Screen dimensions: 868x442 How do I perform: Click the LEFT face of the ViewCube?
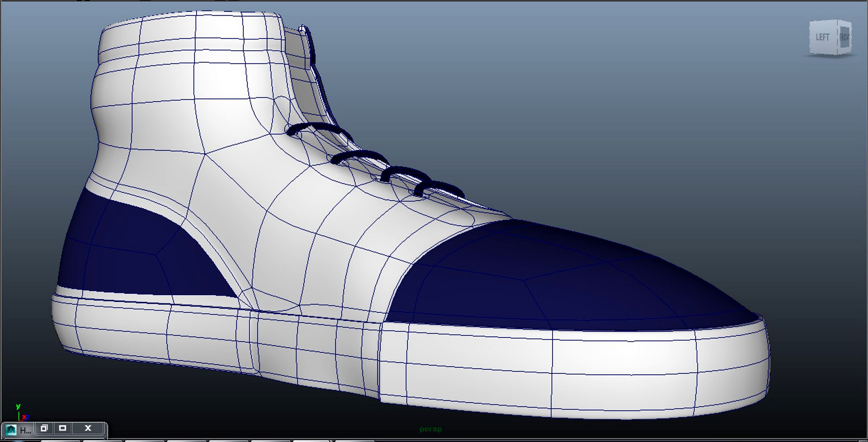[823, 38]
